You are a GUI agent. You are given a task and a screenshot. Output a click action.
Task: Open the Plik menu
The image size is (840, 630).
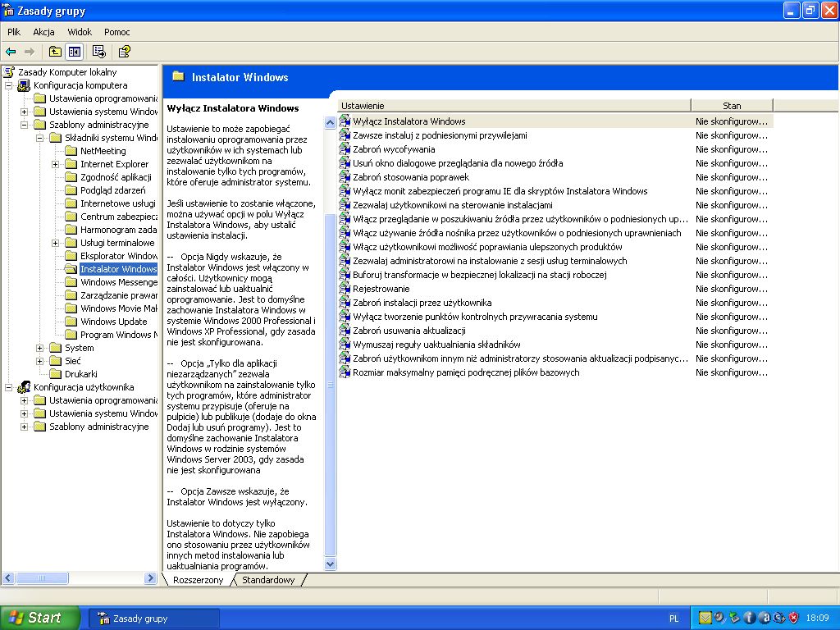[14, 32]
